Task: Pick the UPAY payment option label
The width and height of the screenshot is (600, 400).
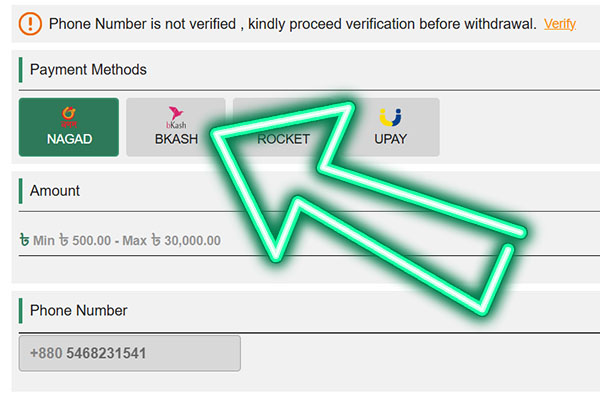Action: click(390, 139)
